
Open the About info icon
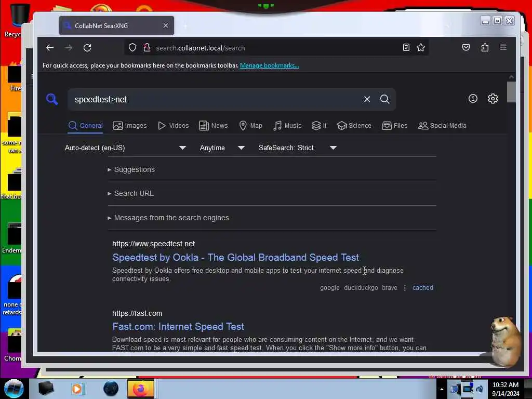coord(473,99)
